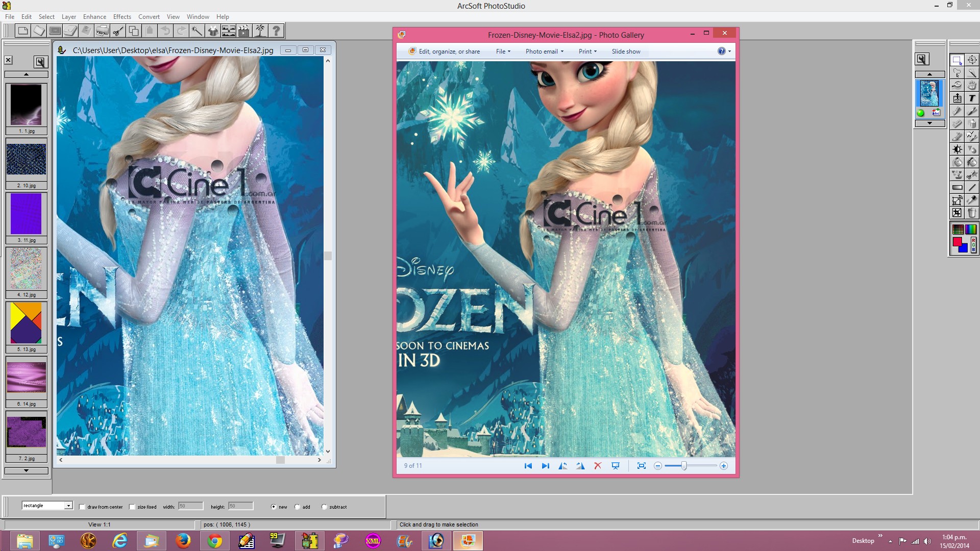Open the PhotoStudio Window menu
This screenshot has height=551, width=980.
coord(198,17)
